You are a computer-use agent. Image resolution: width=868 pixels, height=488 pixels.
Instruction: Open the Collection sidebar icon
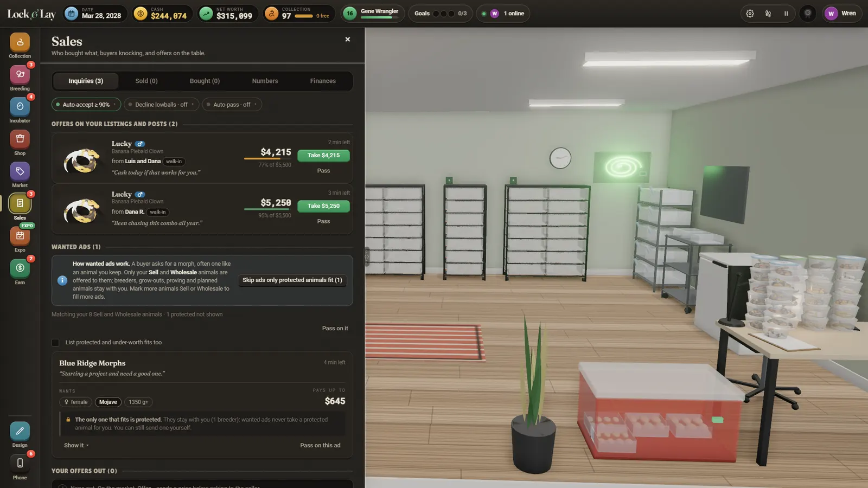click(x=20, y=43)
